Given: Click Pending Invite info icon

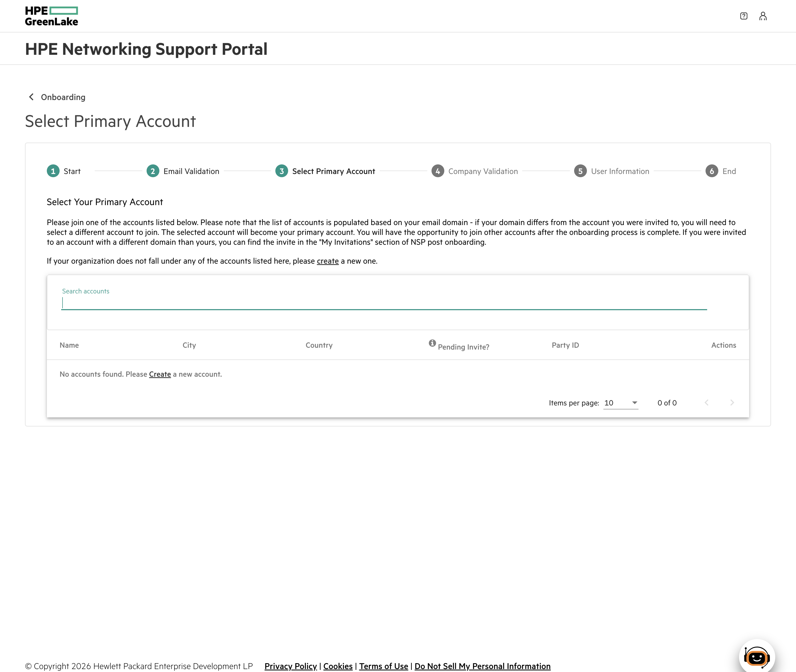Looking at the screenshot, I should tap(432, 343).
